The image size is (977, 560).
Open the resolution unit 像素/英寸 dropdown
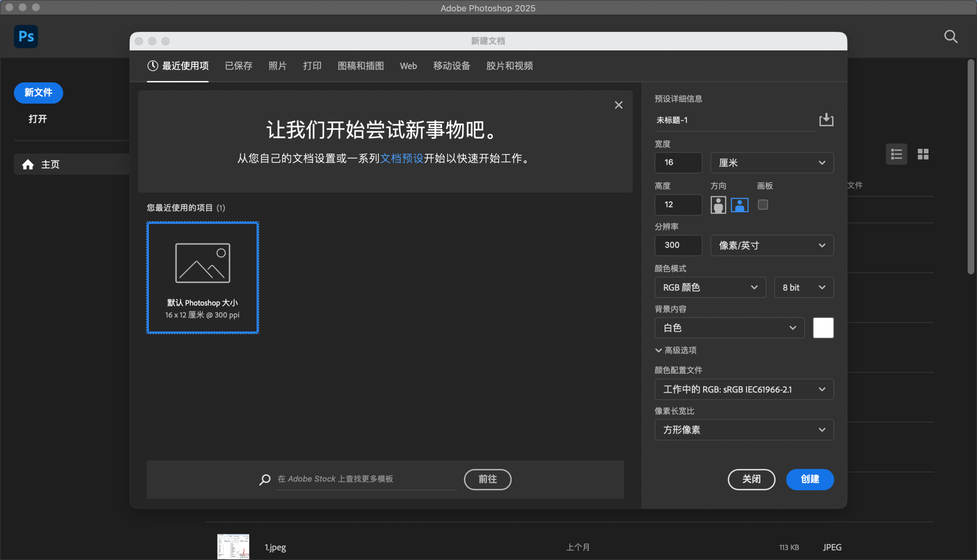tap(772, 245)
